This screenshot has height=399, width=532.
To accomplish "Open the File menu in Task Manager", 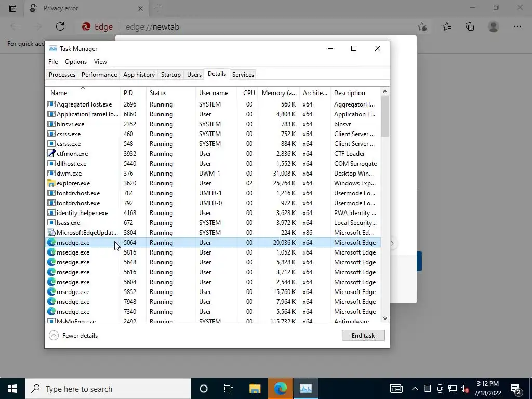I will pyautogui.click(x=53, y=62).
